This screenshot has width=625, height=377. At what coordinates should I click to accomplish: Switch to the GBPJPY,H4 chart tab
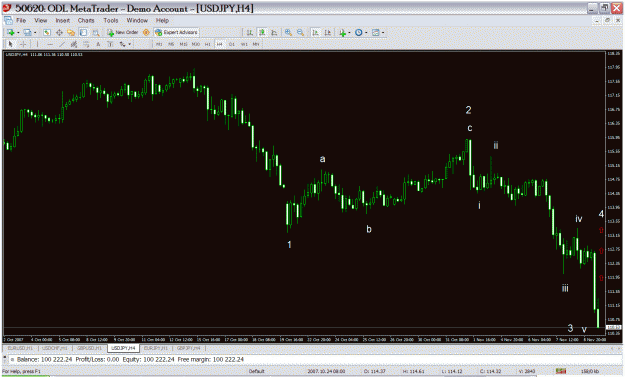tap(189, 348)
